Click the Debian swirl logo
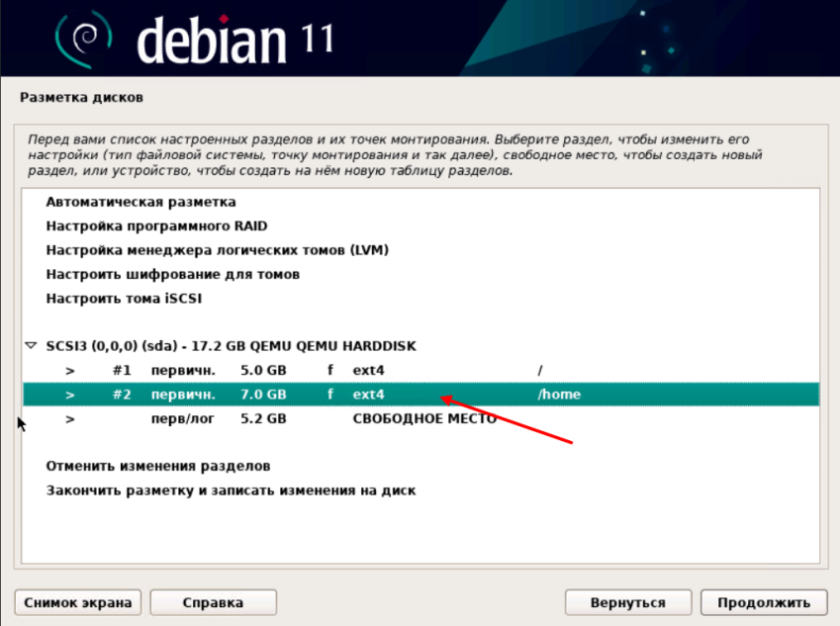Screen dimensions: 840x626 point(84,40)
